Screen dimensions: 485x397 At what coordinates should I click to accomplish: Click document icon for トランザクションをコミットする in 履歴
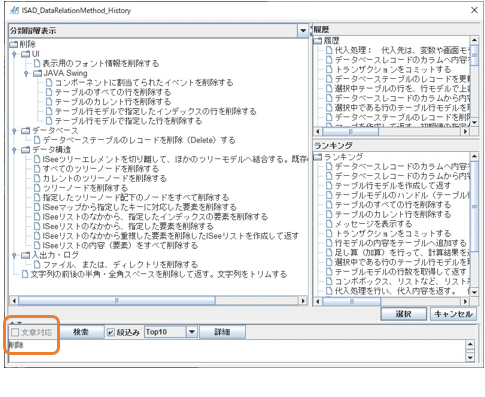[329, 70]
